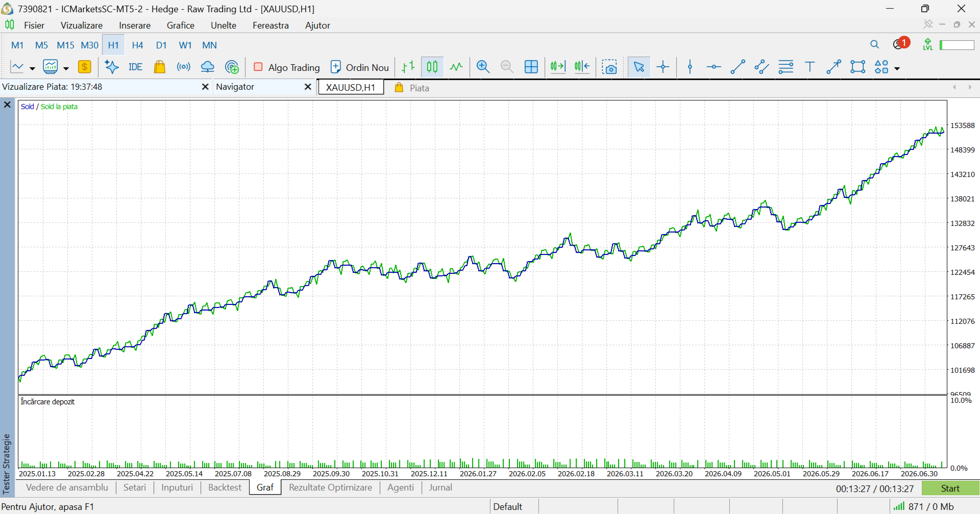Activate the standard cursor mode

(x=639, y=67)
